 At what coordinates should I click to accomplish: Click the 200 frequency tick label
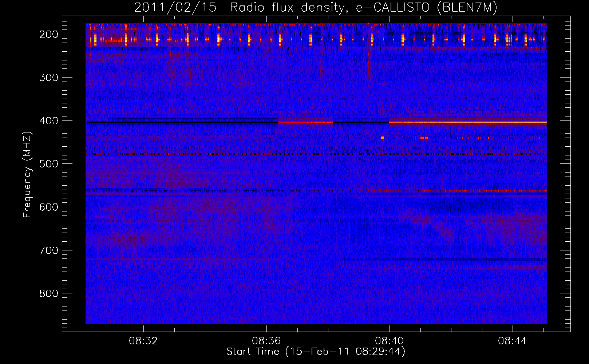pos(48,34)
